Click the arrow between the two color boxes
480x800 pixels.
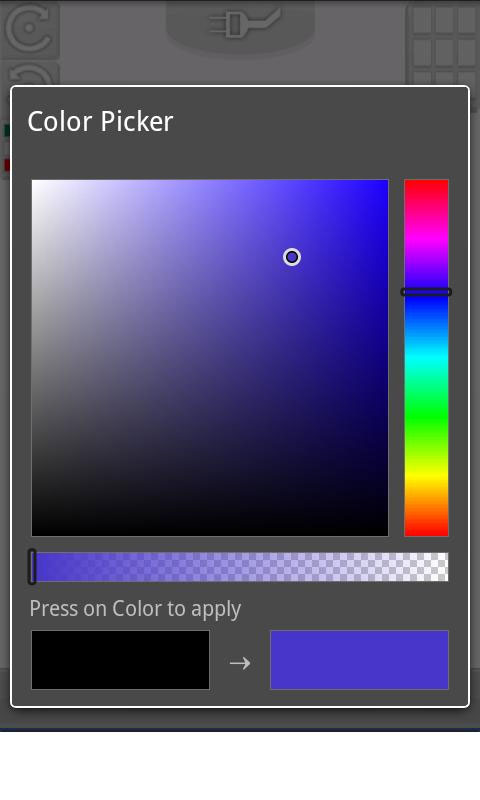coord(240,663)
